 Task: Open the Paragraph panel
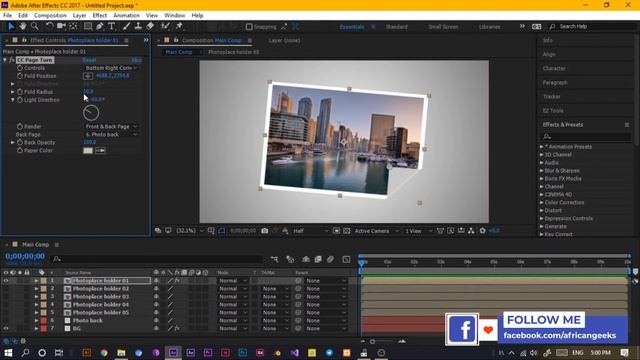point(555,83)
